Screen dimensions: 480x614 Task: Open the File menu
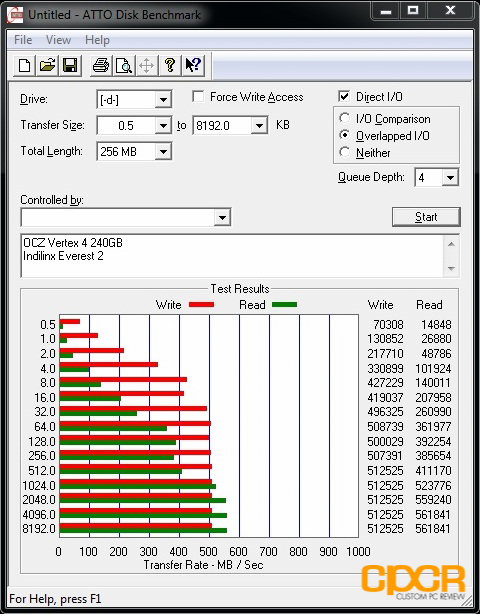[x=23, y=40]
